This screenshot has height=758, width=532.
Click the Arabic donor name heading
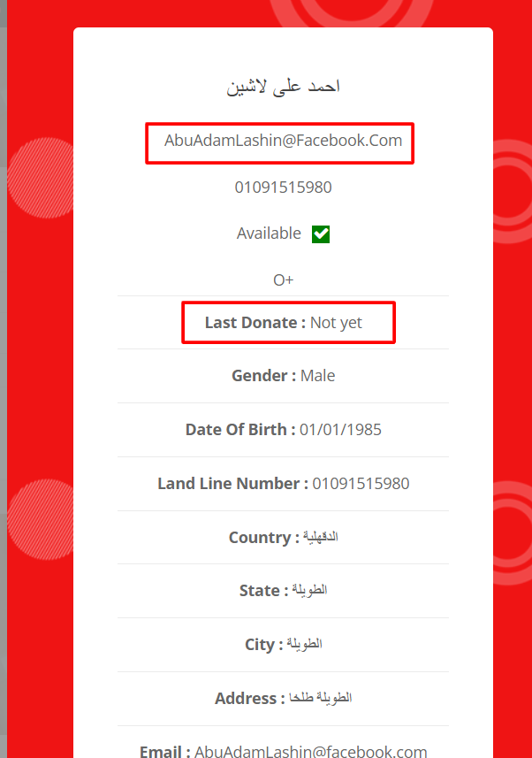pyautogui.click(x=283, y=87)
